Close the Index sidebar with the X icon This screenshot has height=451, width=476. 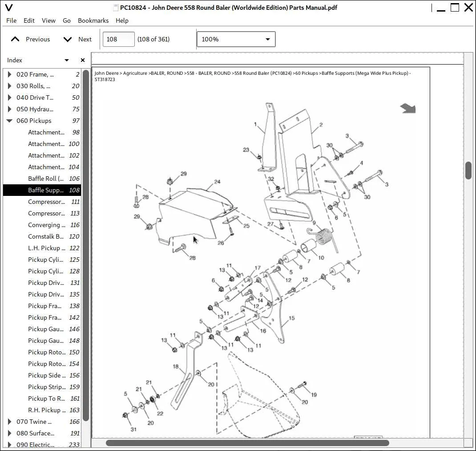(x=83, y=60)
